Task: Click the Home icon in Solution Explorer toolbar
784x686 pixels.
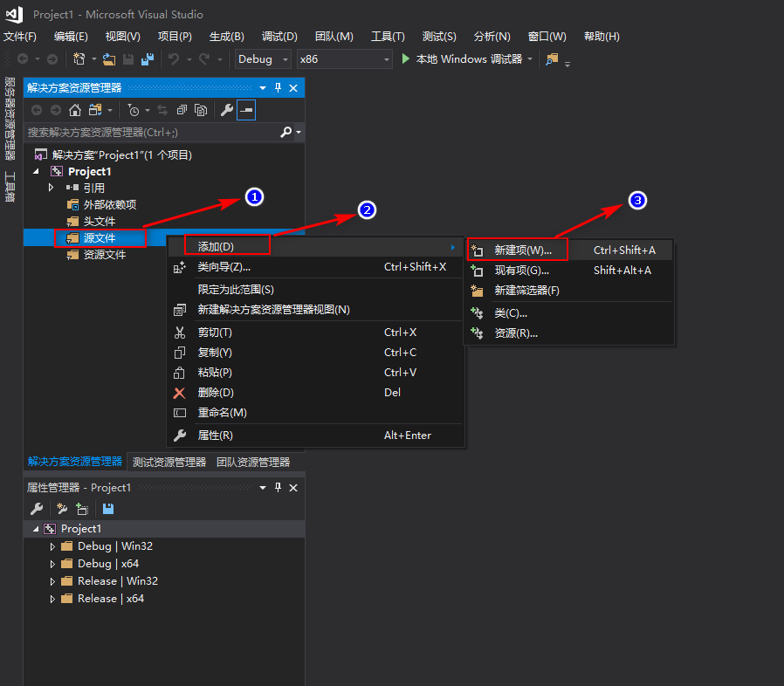Action: pyautogui.click(x=75, y=110)
